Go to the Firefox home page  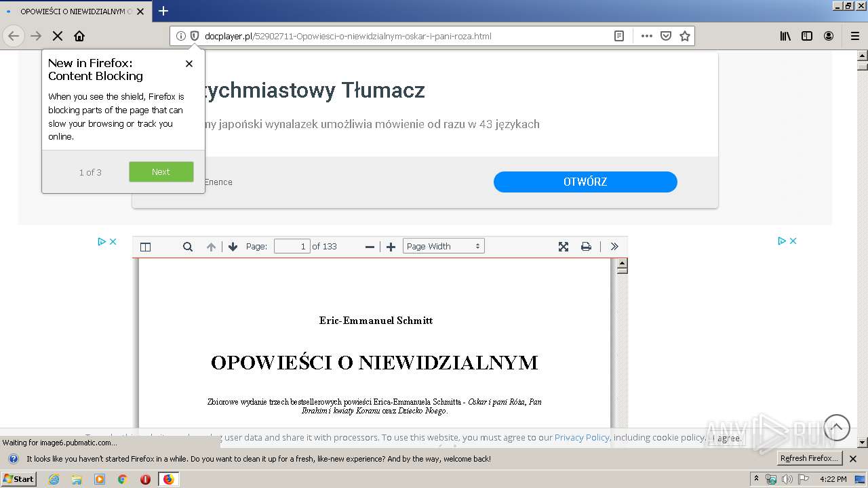pos(79,36)
